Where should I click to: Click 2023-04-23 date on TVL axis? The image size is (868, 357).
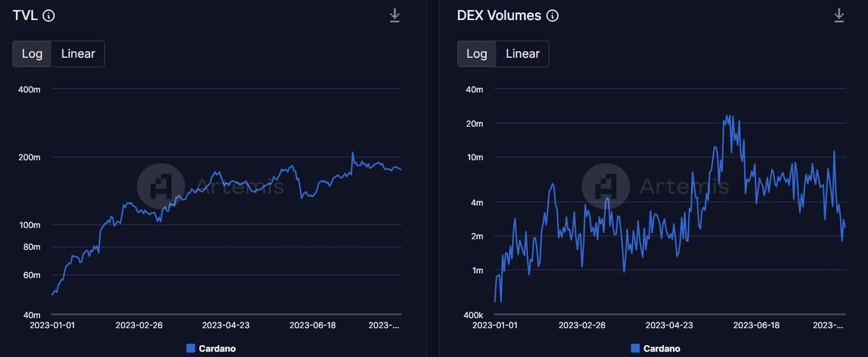coord(226,325)
